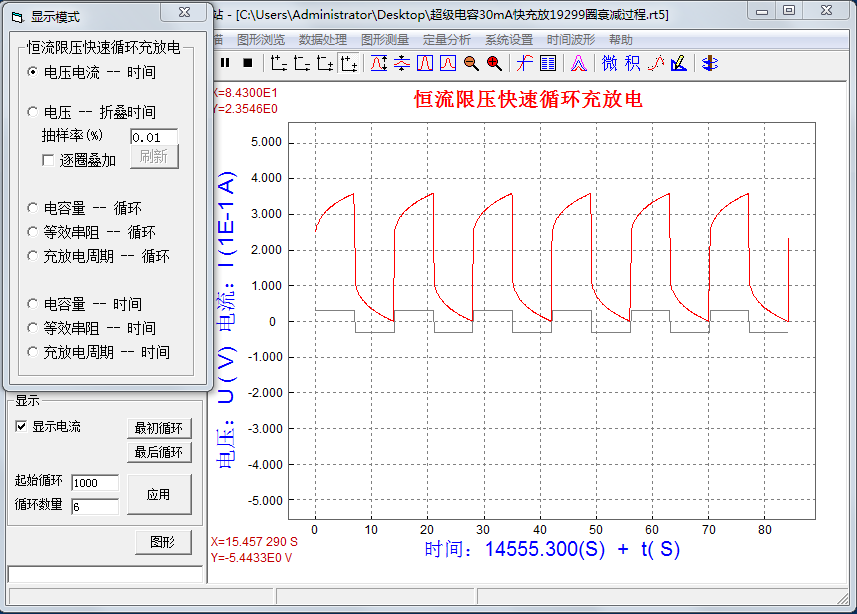
Task: Open the 系统设置 menu
Action: pyautogui.click(x=508, y=40)
